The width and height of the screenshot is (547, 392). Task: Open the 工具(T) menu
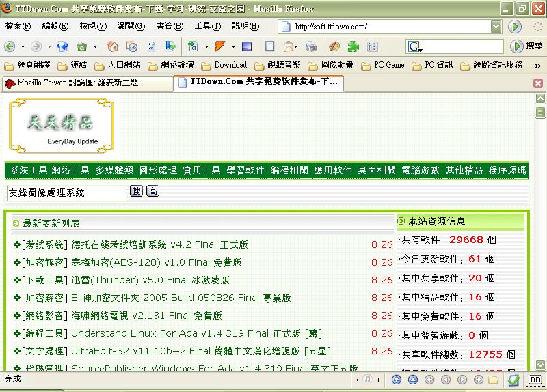click(x=208, y=26)
